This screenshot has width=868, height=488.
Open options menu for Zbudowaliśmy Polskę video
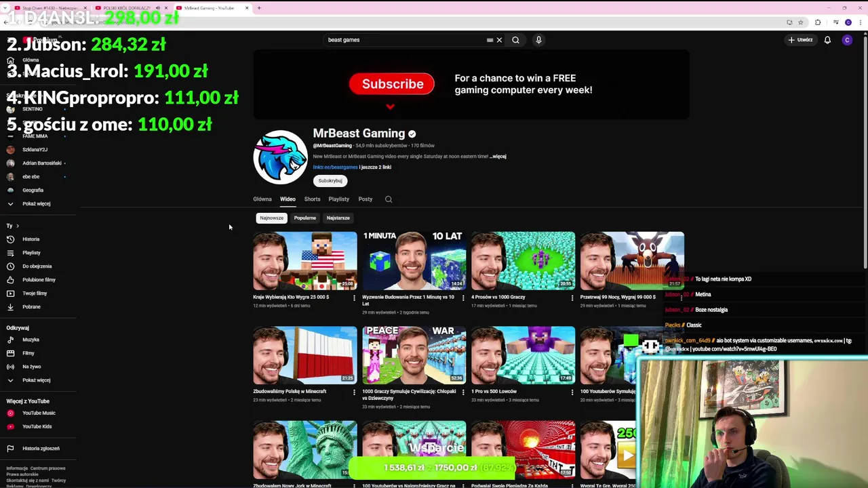tap(354, 392)
